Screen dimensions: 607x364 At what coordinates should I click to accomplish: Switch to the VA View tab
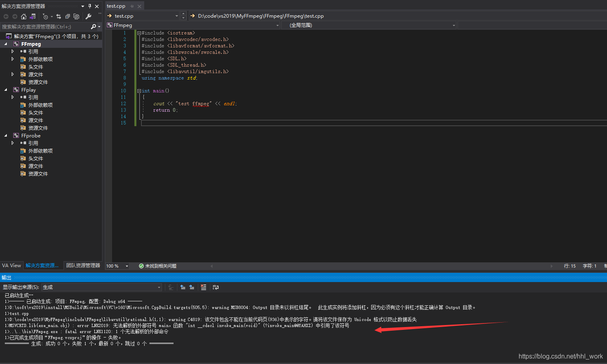click(x=11, y=266)
